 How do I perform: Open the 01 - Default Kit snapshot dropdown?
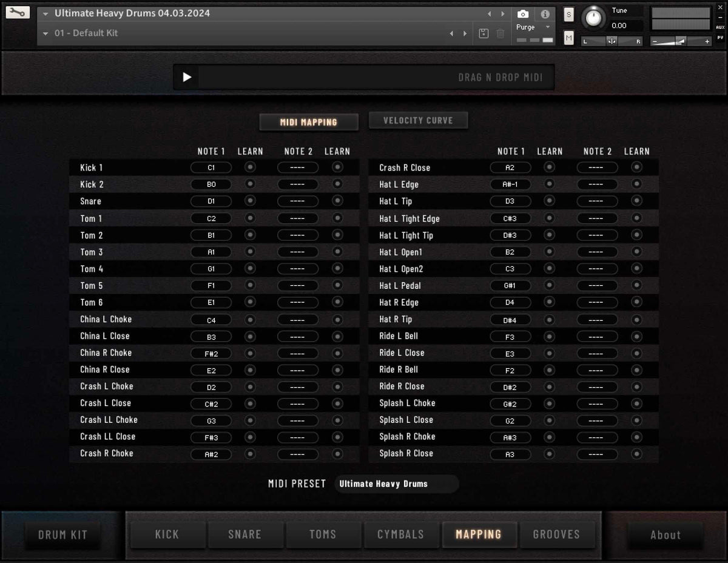click(45, 34)
